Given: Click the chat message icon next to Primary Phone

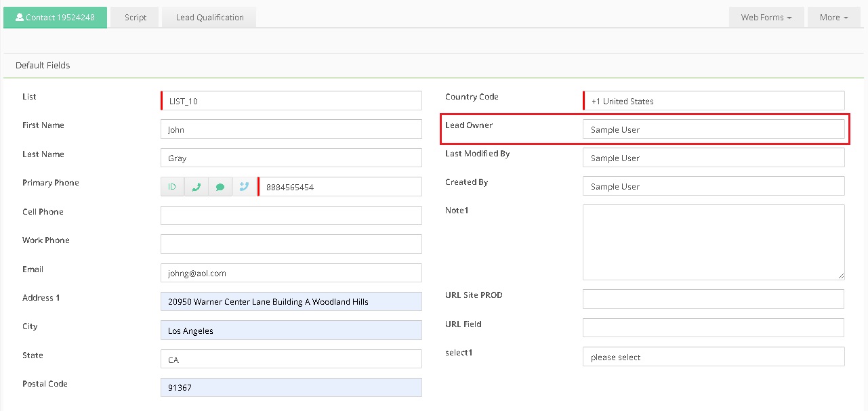Looking at the screenshot, I should tap(220, 187).
